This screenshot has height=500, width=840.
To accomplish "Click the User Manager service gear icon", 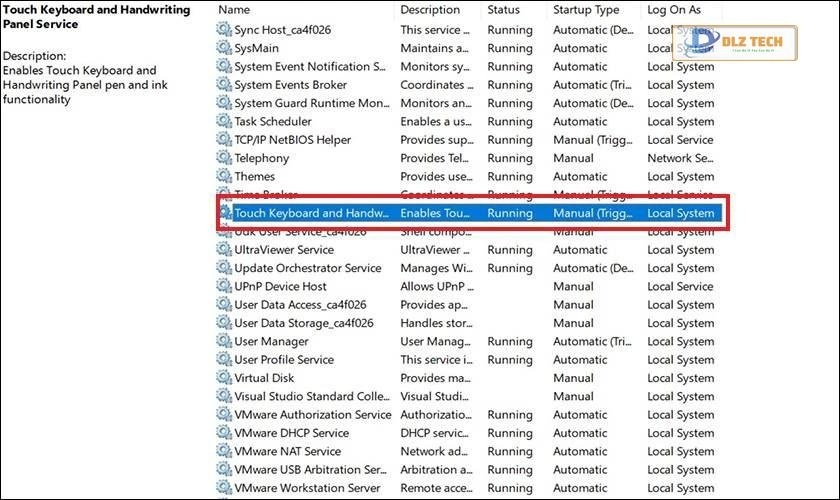I will tap(223, 341).
